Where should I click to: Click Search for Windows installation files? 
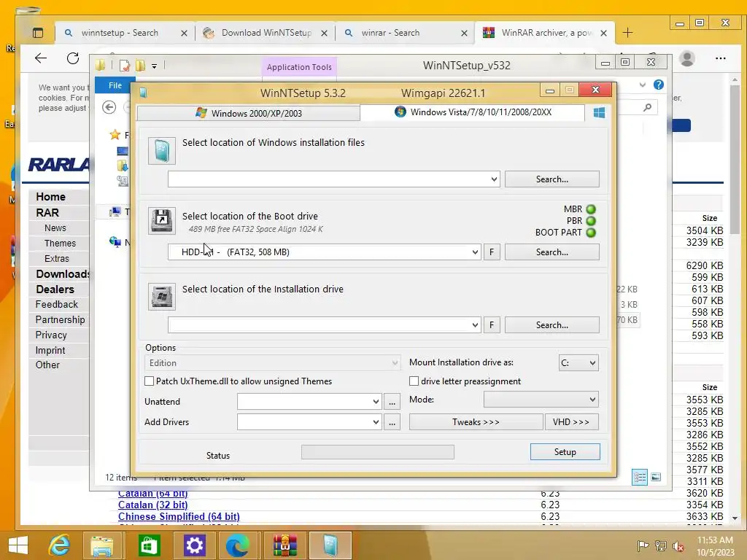point(551,179)
